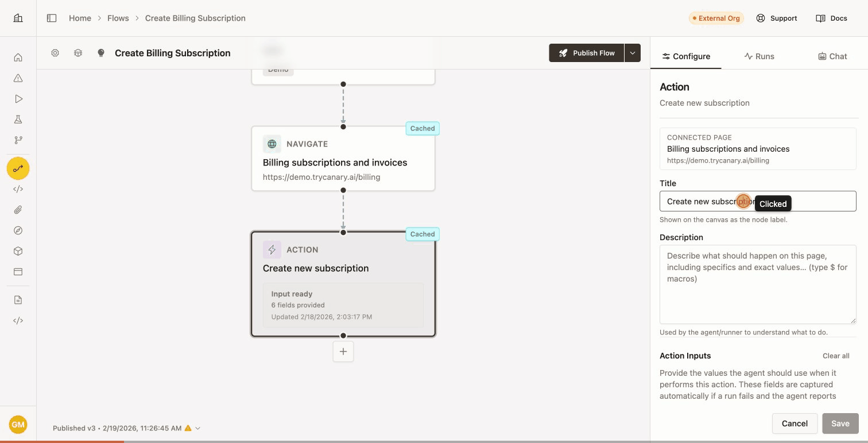Open the code </> panel icon below the highlighted tool

[18, 188]
